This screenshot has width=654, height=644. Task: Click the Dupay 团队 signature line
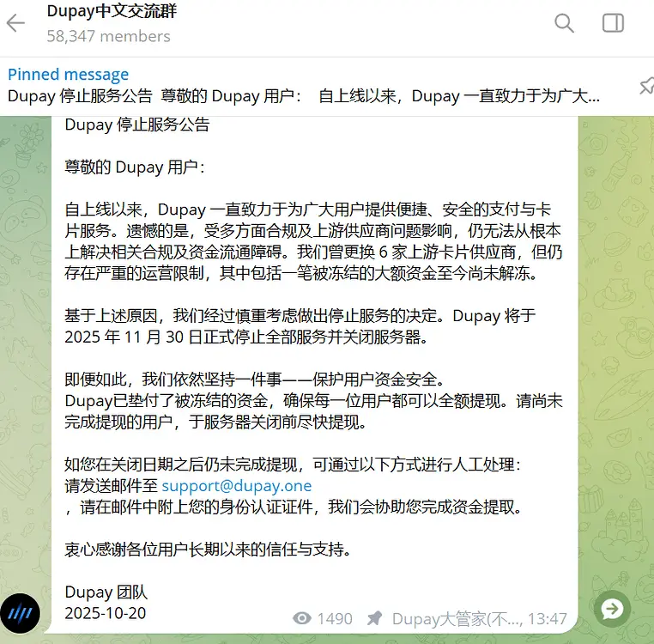tap(106, 592)
